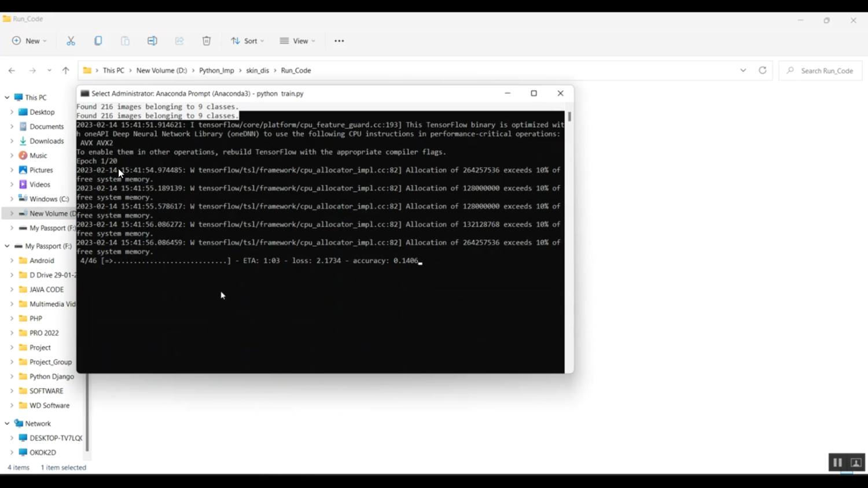The height and width of the screenshot is (488, 868).
Task: Click the Anaconda Prompt title bar icon
Action: coord(85,93)
